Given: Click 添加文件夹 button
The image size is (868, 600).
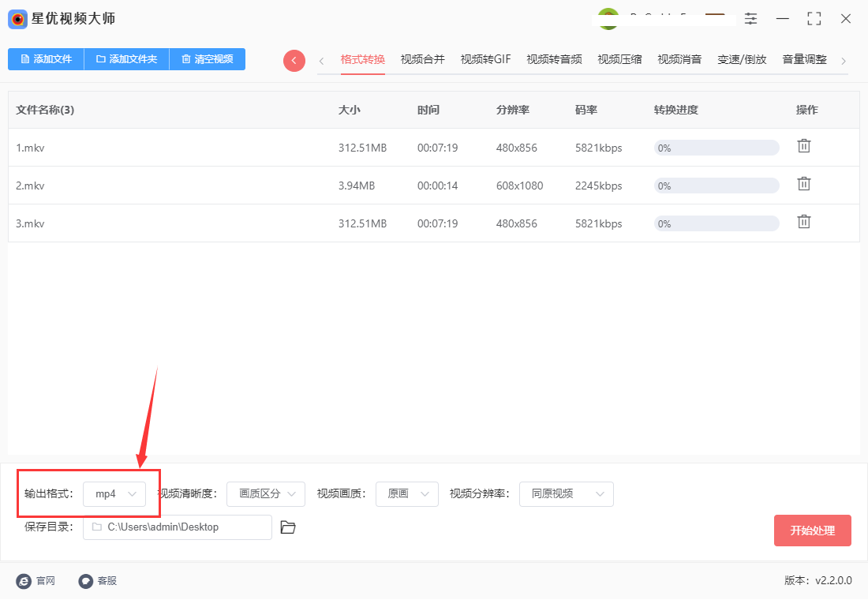Looking at the screenshot, I should coord(127,59).
